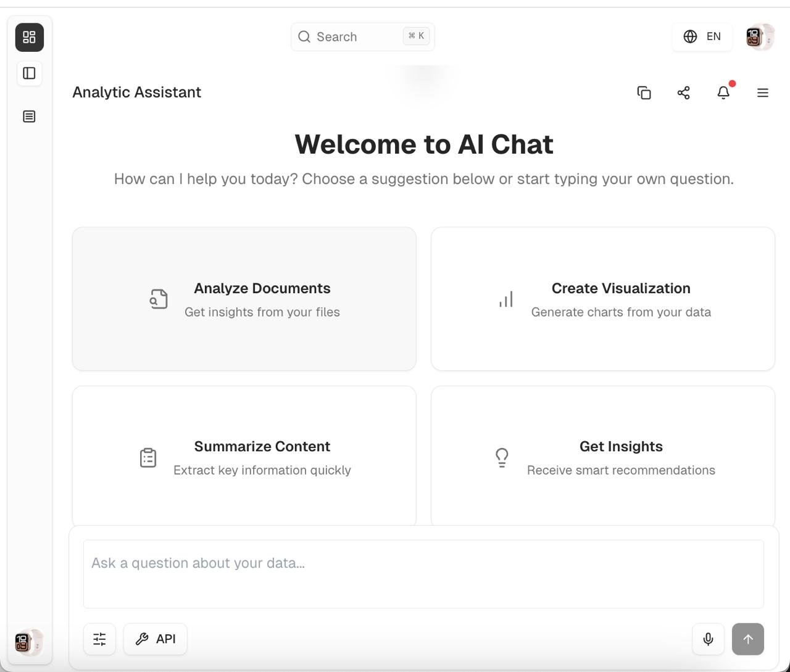Open the EN language selector

pos(702,37)
